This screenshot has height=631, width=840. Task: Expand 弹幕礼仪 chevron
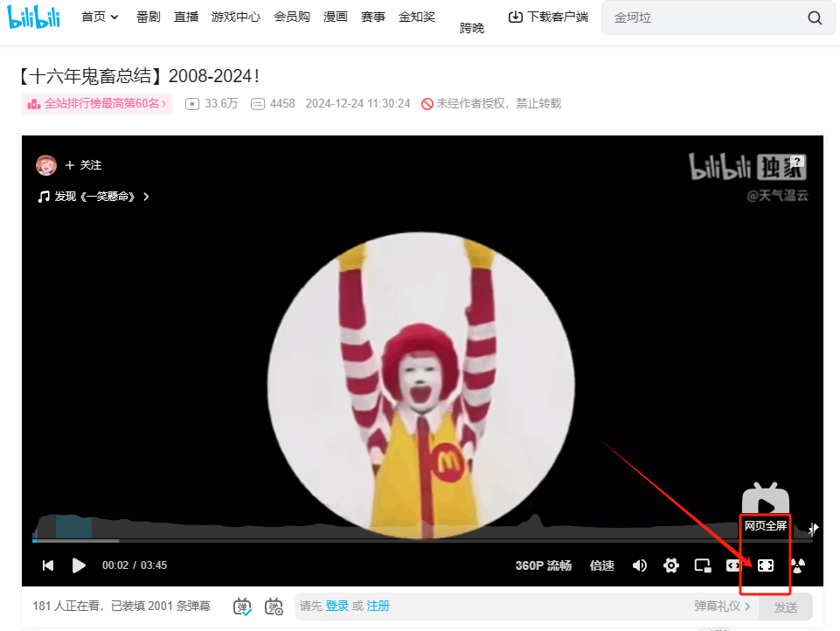click(x=747, y=607)
